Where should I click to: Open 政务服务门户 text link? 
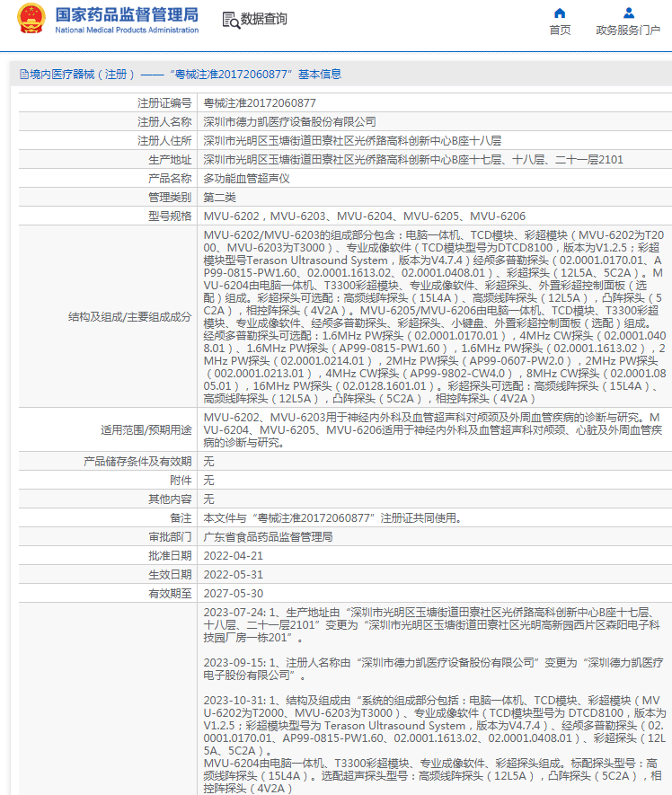tap(628, 31)
